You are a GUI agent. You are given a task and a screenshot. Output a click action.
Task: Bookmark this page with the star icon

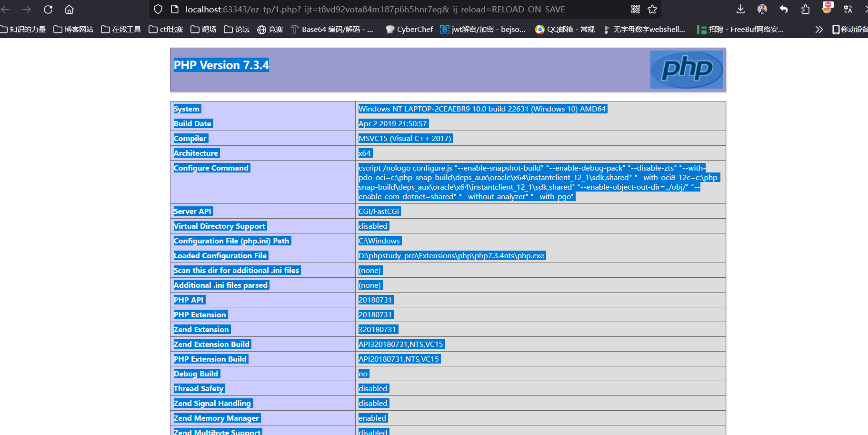click(x=652, y=9)
